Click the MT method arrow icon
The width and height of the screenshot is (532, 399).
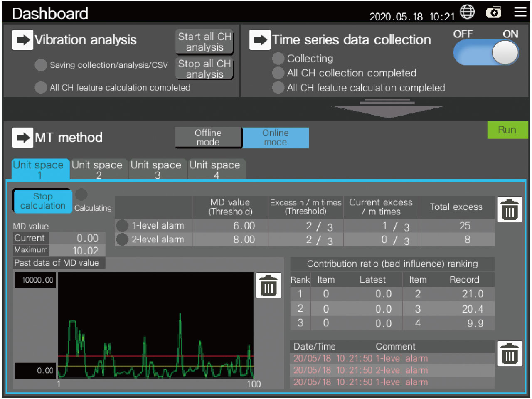(x=22, y=138)
